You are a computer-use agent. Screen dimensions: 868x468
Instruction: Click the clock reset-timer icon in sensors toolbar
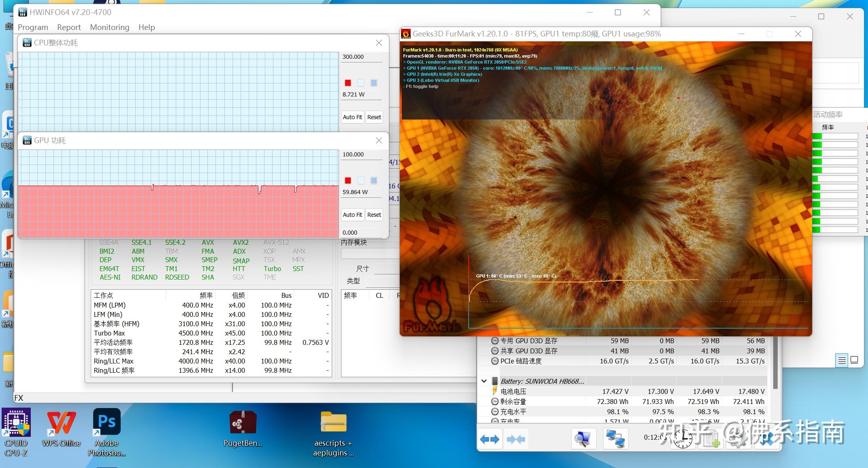(x=683, y=439)
